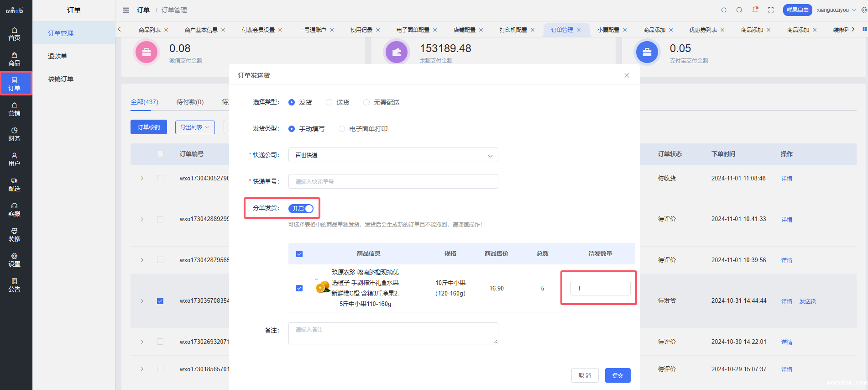Screen dimensions: 868x390
Task: Toggle fullscreen mode icon
Action: click(771, 10)
